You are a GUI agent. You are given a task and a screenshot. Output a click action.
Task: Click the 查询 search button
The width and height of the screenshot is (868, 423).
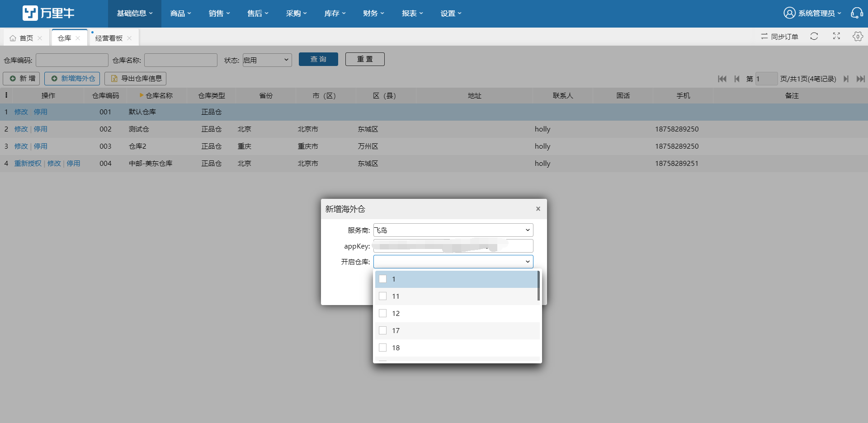318,59
